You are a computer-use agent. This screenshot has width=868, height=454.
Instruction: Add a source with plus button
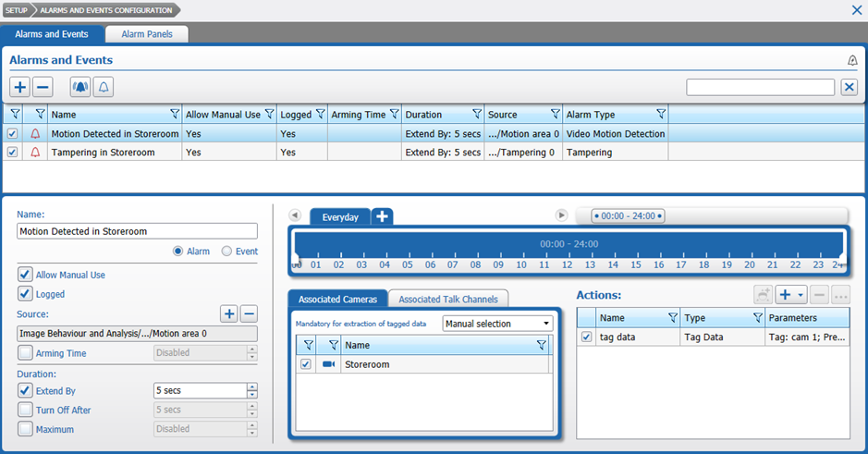[x=229, y=314]
